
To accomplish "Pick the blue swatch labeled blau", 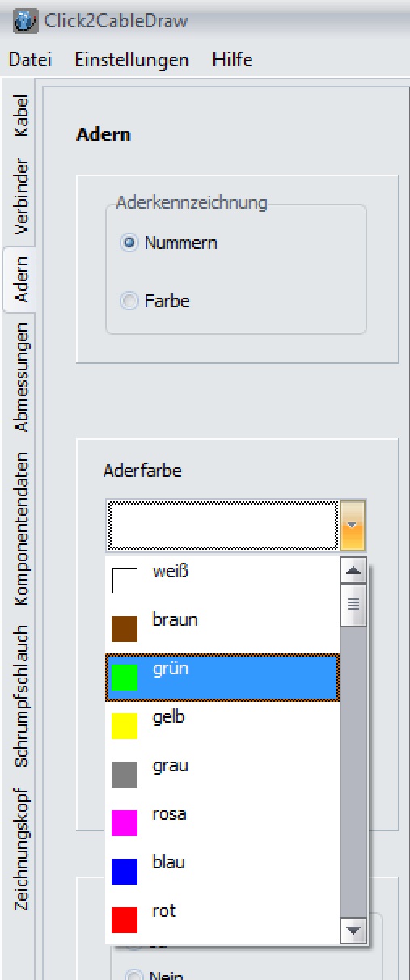I will [x=125, y=871].
